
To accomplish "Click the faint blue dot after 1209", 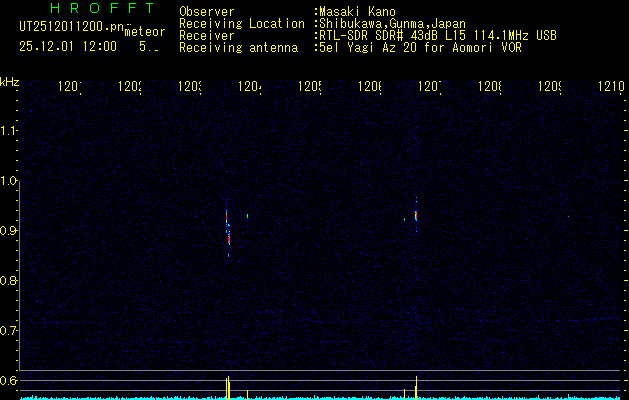I will (x=568, y=216).
